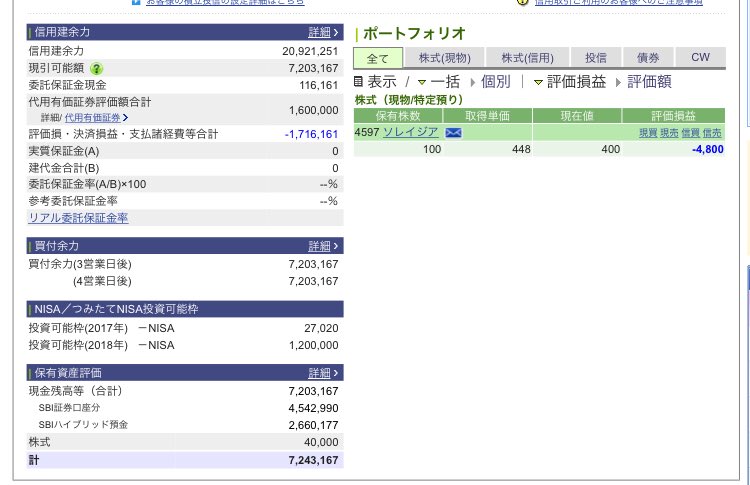Viewport: 750px width, 485px height.
Task: Open 詳細 link in 買付余力 header
Action: pyautogui.click(x=323, y=246)
